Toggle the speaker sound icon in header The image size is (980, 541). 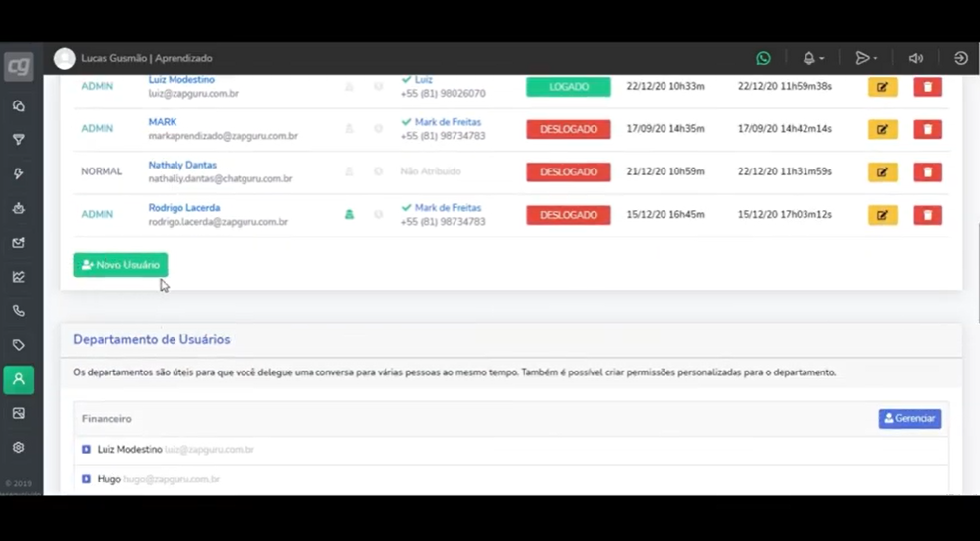[916, 58]
